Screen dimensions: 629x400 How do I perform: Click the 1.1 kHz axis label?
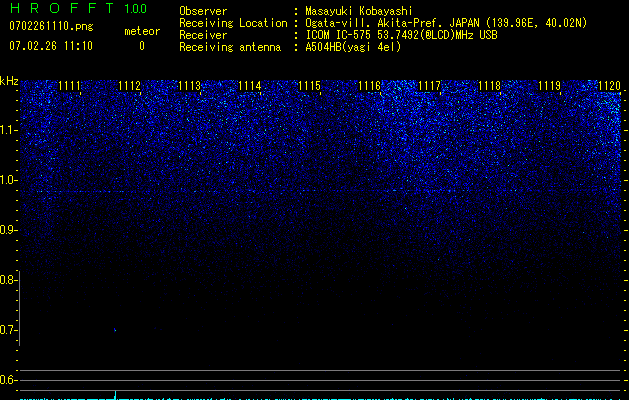pyautogui.click(x=8, y=130)
